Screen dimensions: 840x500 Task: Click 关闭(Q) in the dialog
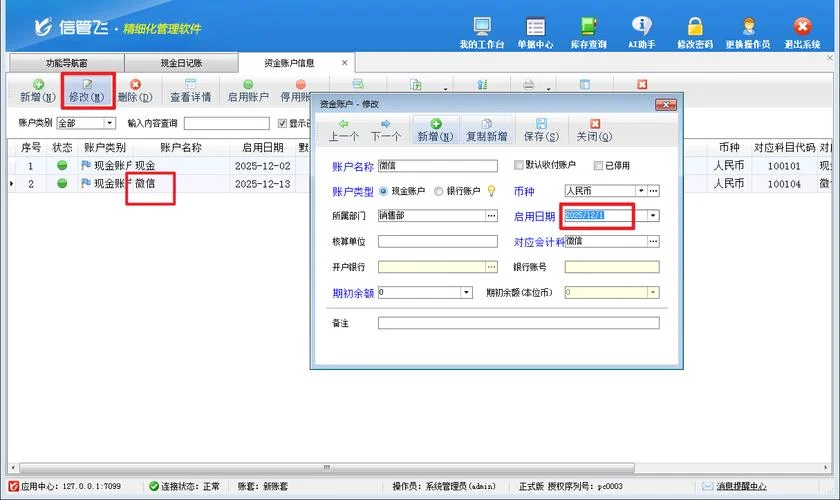coord(594,131)
